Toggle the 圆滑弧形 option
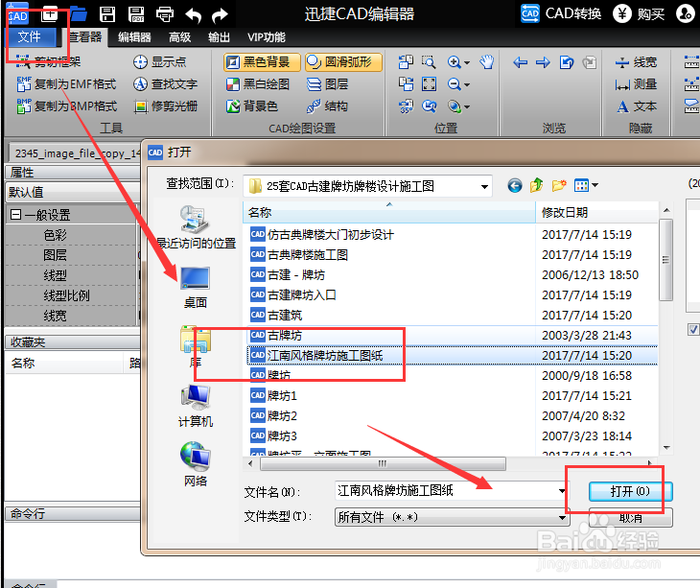 tap(343, 62)
